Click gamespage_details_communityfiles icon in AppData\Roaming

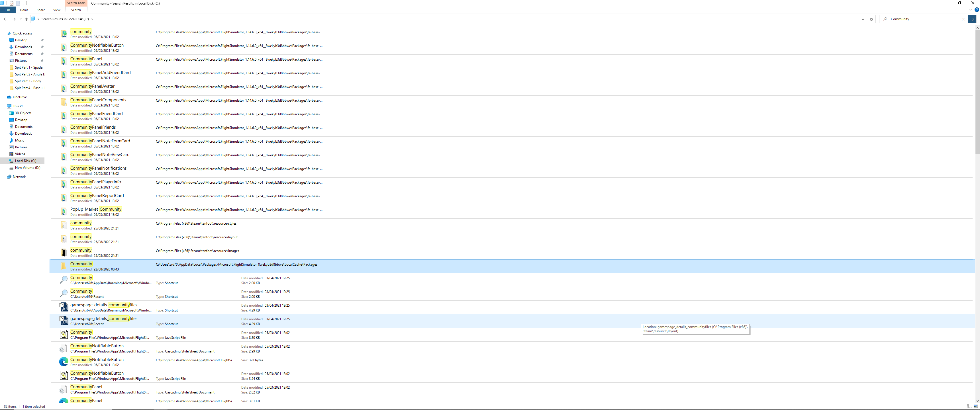(64, 307)
